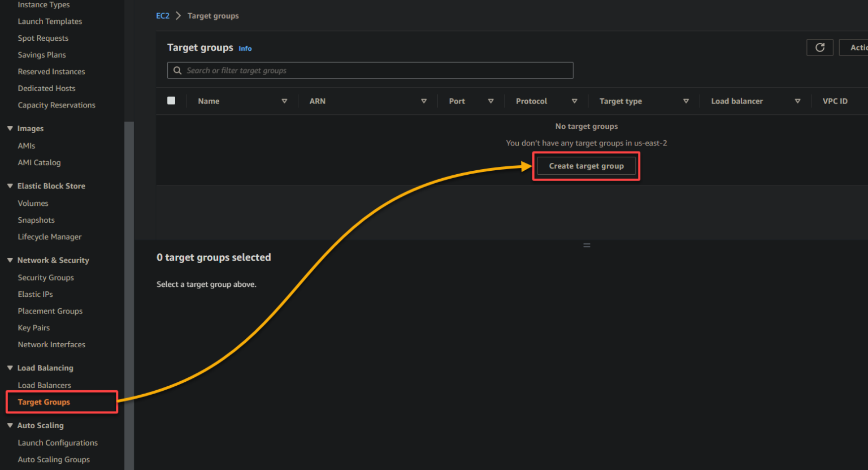The width and height of the screenshot is (868, 470).
Task: Click the target groups search filter field
Action: (370, 70)
